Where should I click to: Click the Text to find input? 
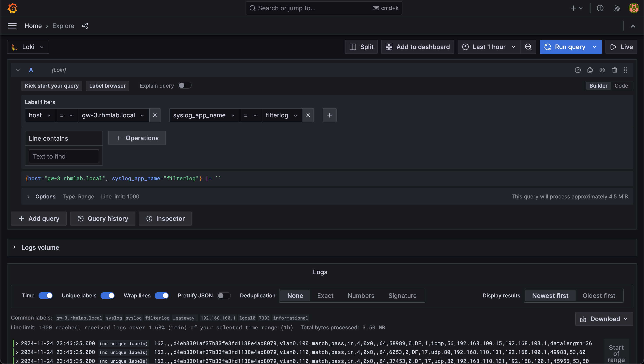pyautogui.click(x=64, y=156)
